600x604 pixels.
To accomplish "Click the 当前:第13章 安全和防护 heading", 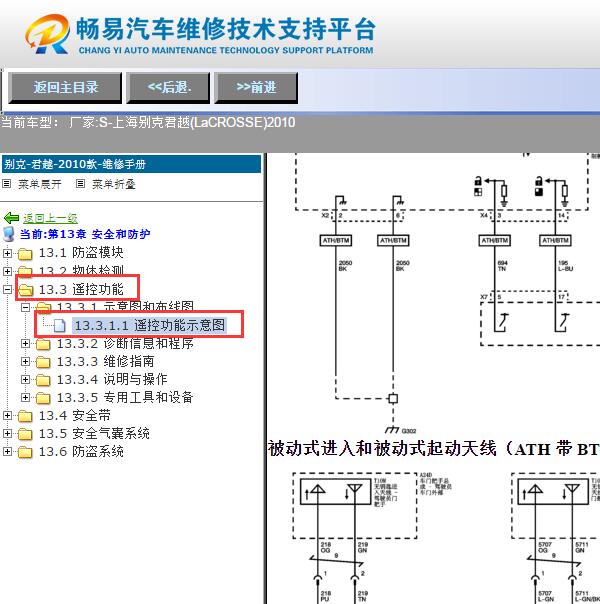I will pos(85,234).
